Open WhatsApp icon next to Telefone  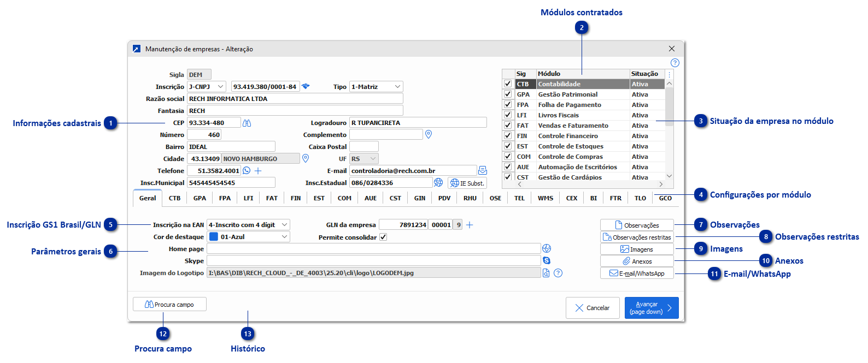(247, 170)
